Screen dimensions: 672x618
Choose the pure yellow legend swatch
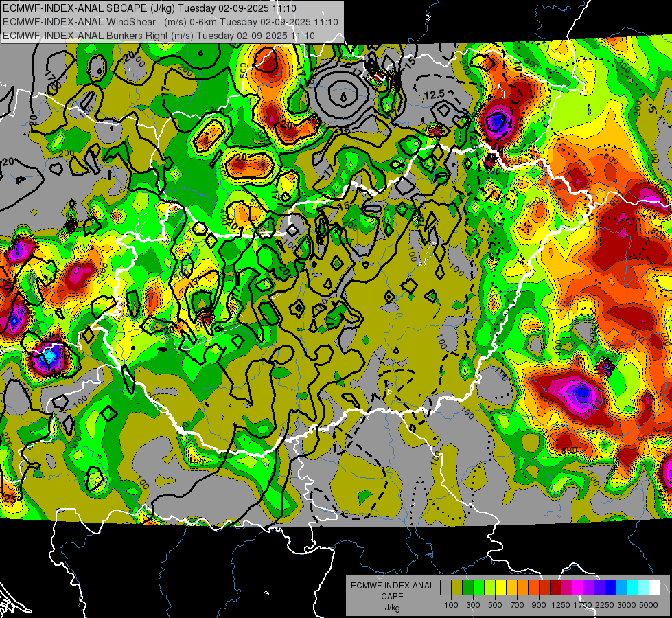pyautogui.click(x=500, y=588)
